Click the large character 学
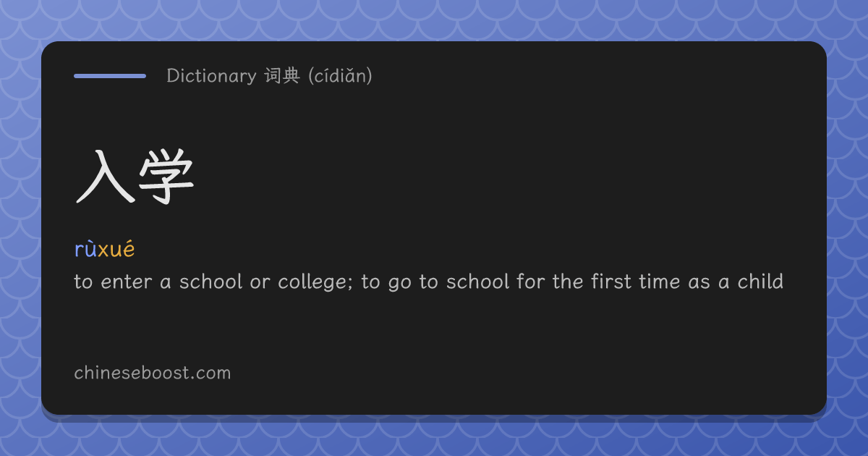Image resolution: width=868 pixels, height=456 pixels. [x=166, y=177]
